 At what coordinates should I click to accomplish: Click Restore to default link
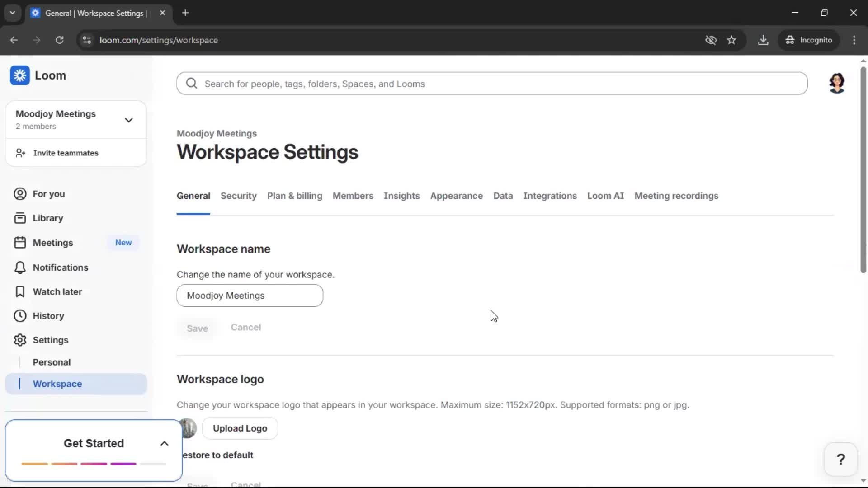(218, 455)
